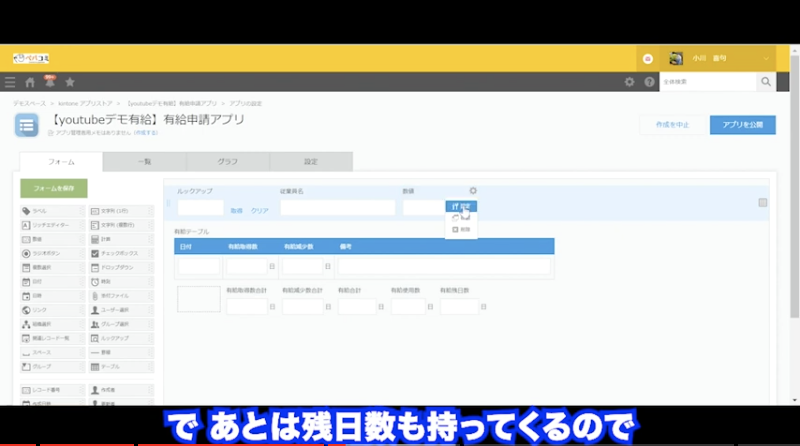
Task: Open the header gear settings icon
Action: [x=629, y=82]
